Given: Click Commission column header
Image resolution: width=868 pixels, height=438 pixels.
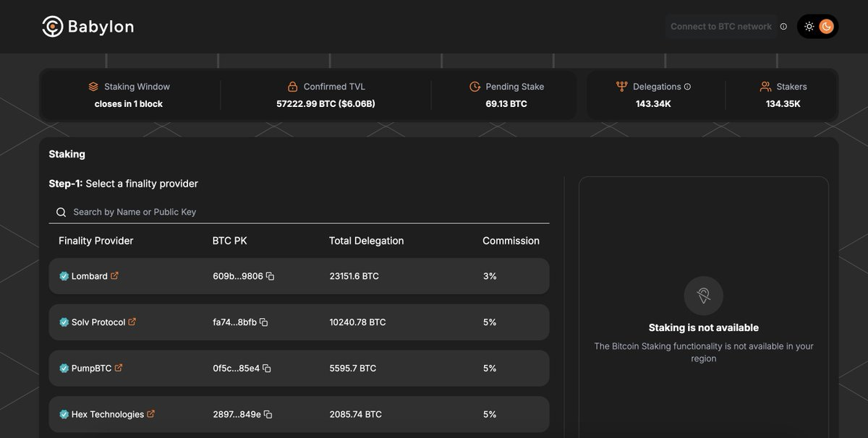Looking at the screenshot, I should pos(511,241).
